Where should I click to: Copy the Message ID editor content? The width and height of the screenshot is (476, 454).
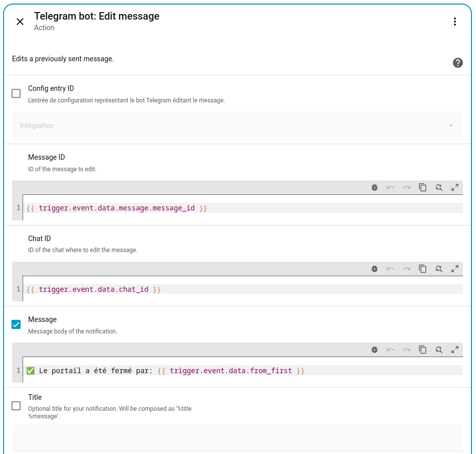pos(423,187)
